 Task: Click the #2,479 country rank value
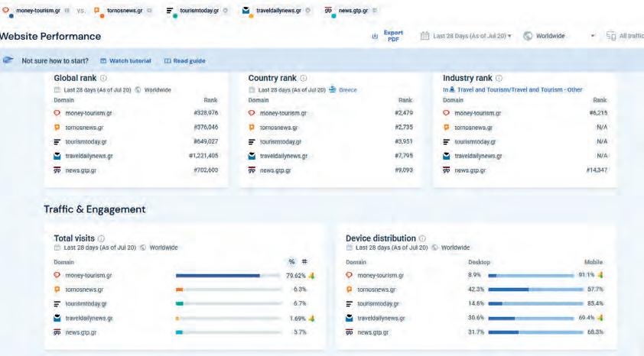[x=404, y=113]
